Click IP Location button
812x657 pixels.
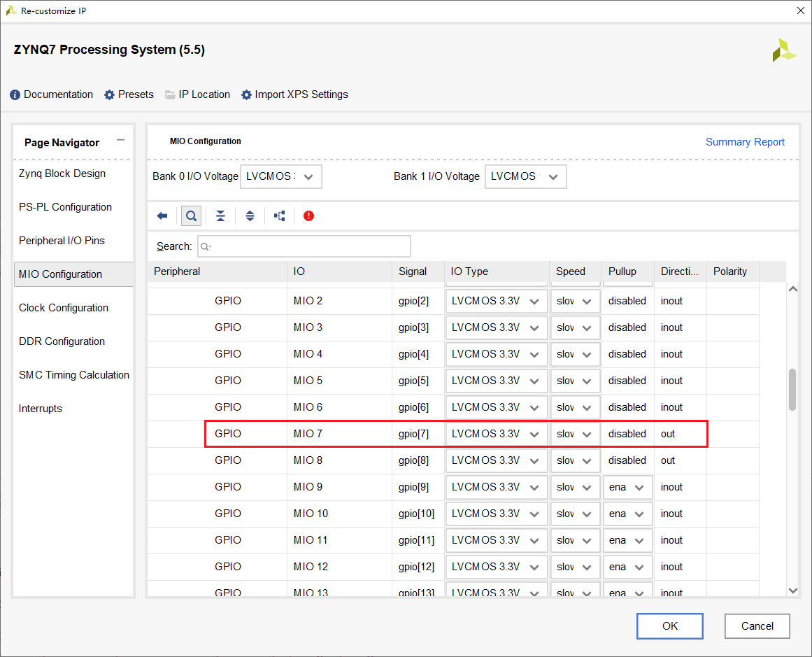pos(204,95)
